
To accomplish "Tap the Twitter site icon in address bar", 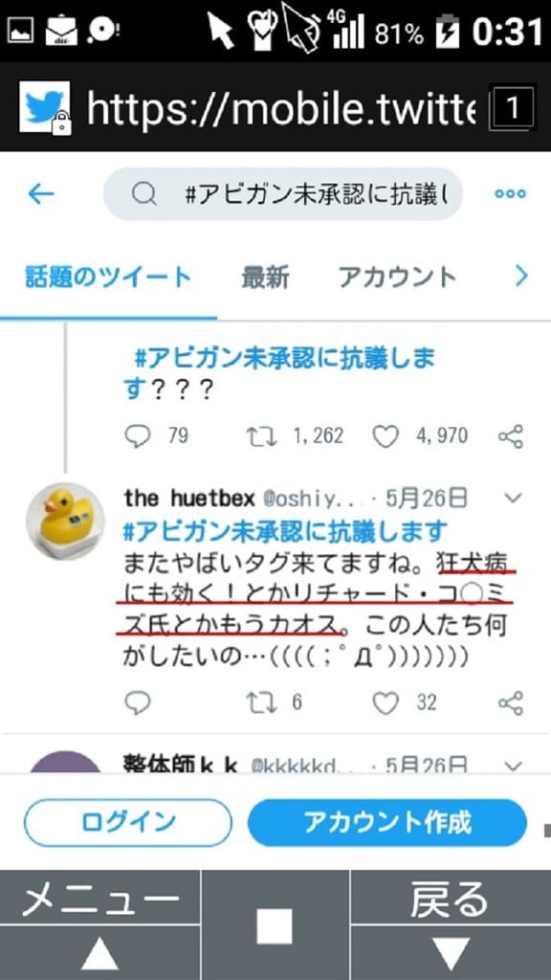I will pos(45,107).
